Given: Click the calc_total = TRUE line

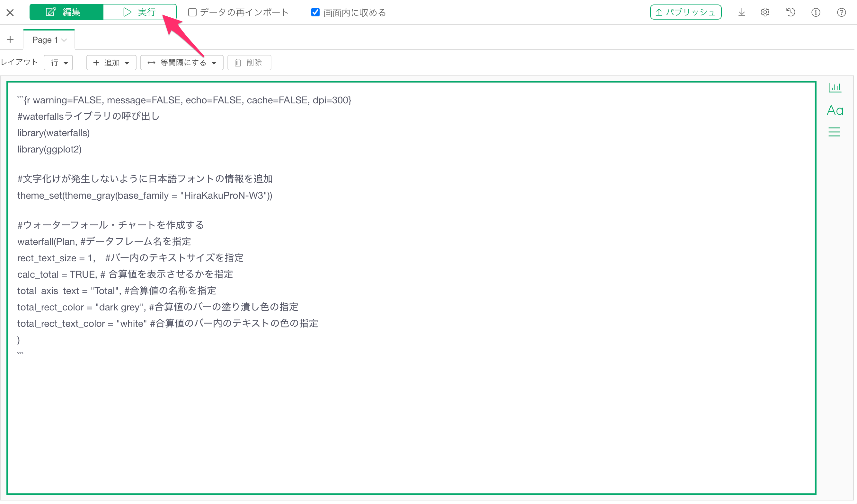Looking at the screenshot, I should coord(125,274).
